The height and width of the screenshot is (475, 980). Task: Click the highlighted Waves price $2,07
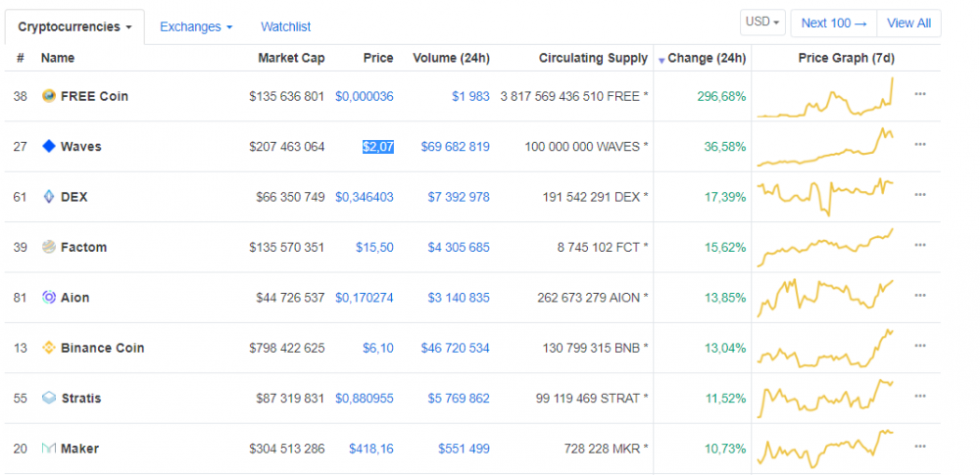pyautogui.click(x=378, y=147)
